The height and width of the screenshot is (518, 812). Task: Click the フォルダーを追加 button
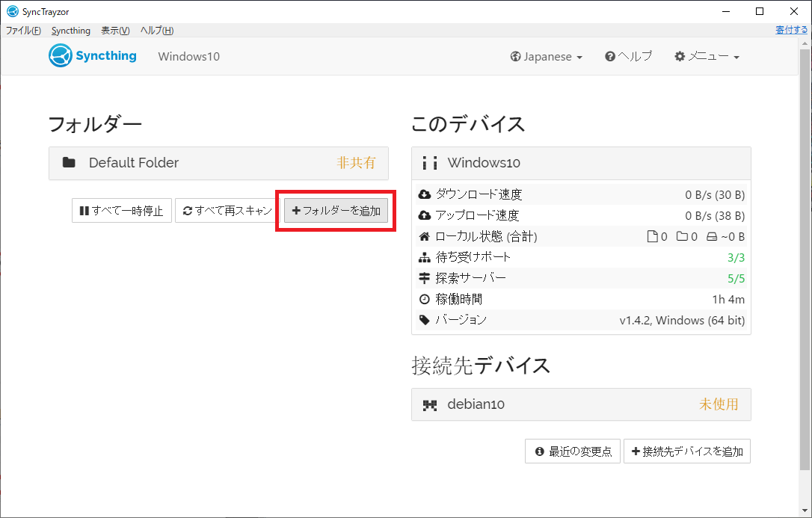[x=336, y=211]
